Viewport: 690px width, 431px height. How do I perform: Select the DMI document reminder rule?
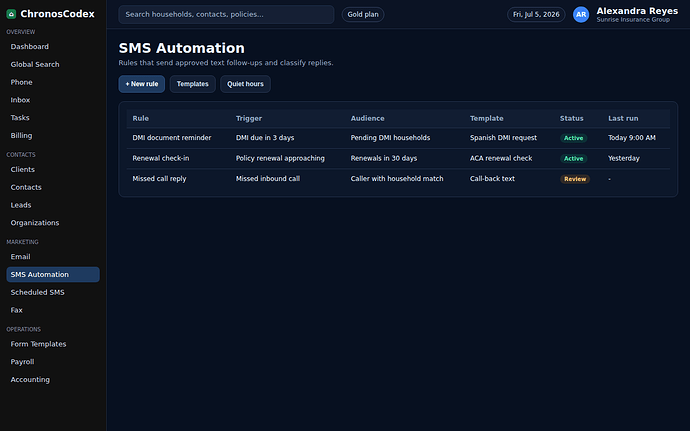point(172,138)
